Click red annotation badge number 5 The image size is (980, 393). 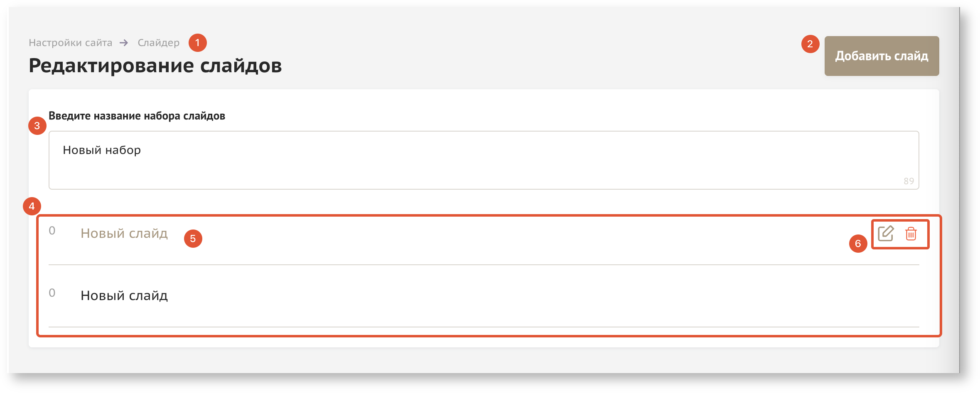pyautogui.click(x=193, y=239)
